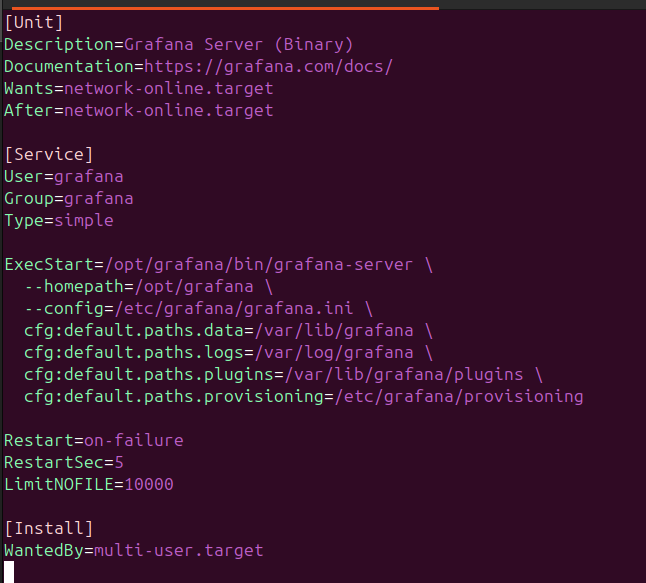Click the cfg:default.paths.provisioning line

(x=304, y=396)
